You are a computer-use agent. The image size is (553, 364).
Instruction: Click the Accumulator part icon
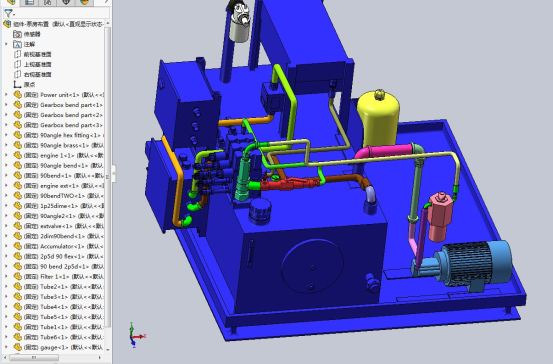point(18,246)
